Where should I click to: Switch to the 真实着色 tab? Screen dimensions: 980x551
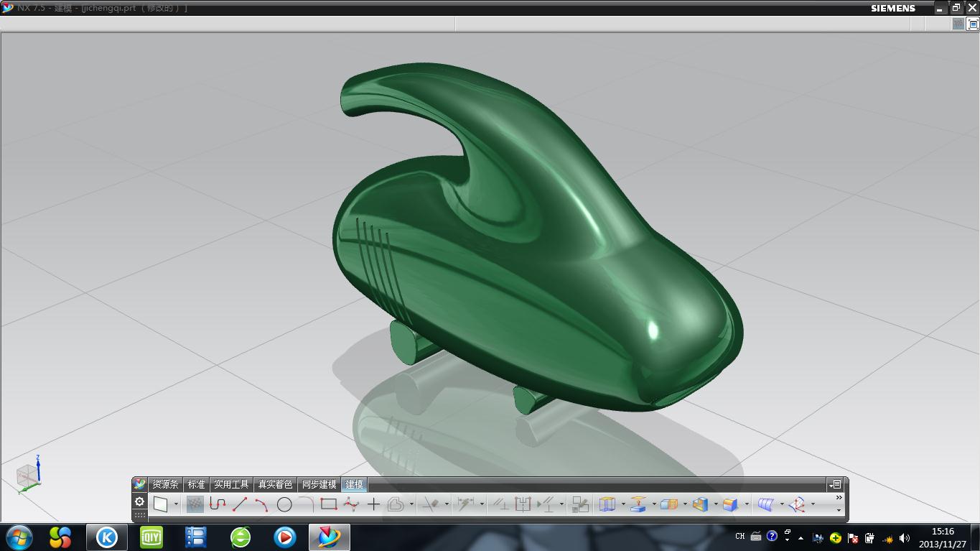tap(276, 484)
